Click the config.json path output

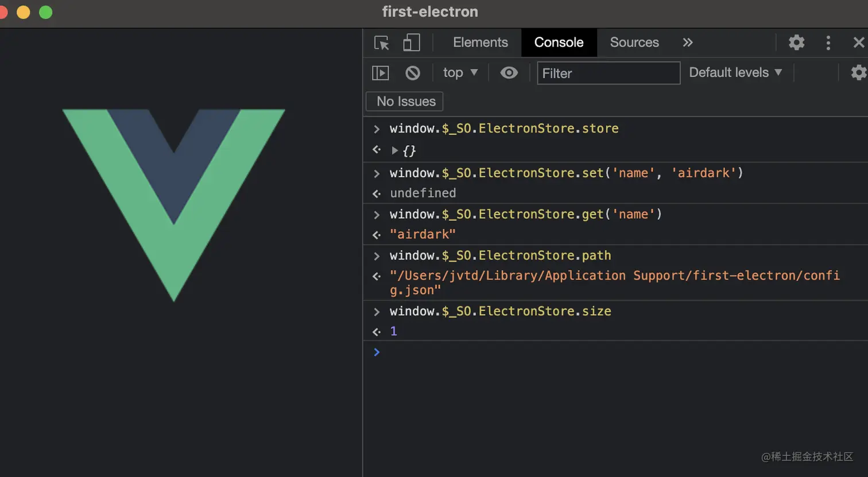click(x=615, y=283)
